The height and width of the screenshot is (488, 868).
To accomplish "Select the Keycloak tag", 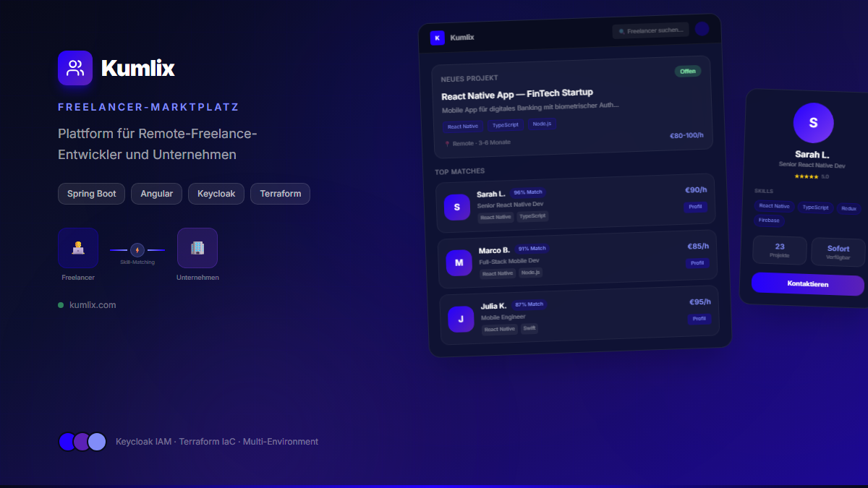I will (x=216, y=194).
